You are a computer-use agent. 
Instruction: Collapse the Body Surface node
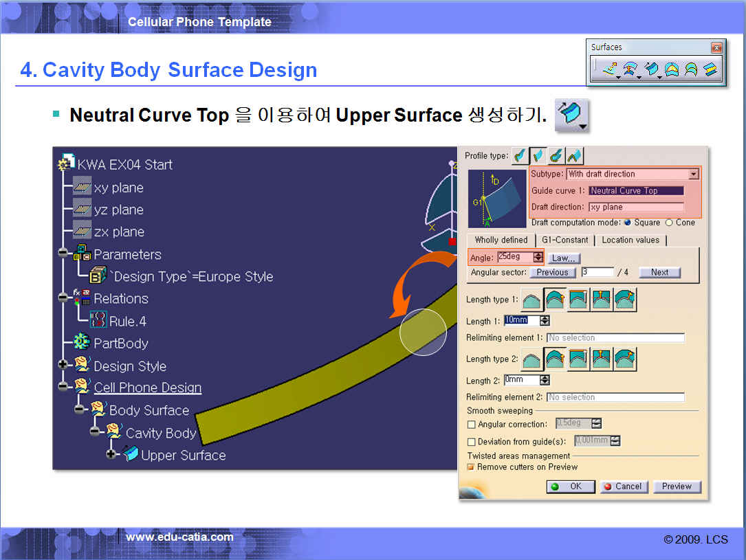point(80,409)
